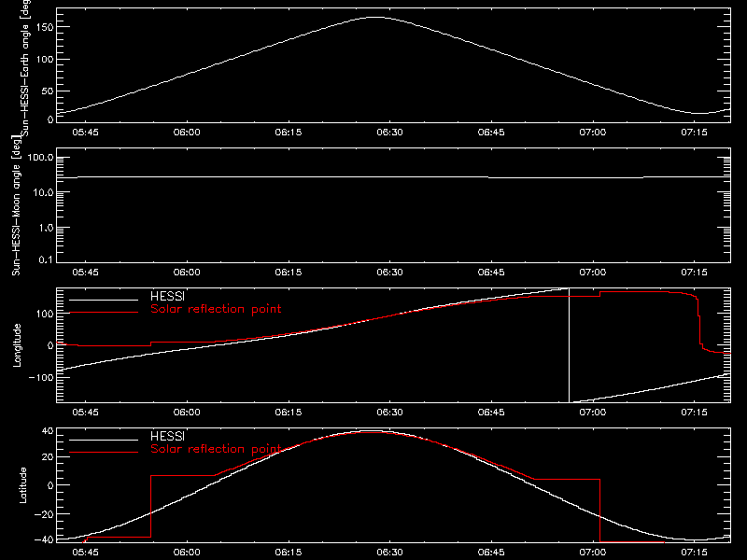Click red legend line sample in Longitude plot
747x560 pixels.
(x=104, y=313)
